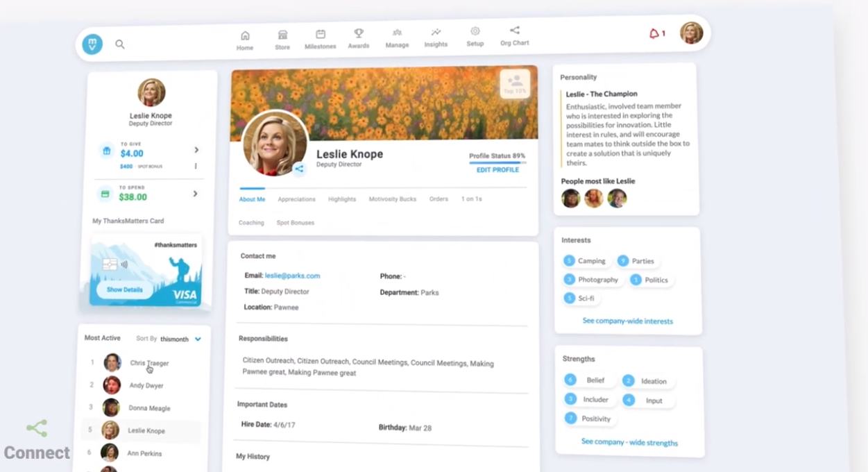Select Chris Traeger in Most Active list
Viewport: 868px width, 472px height.
coord(148,362)
